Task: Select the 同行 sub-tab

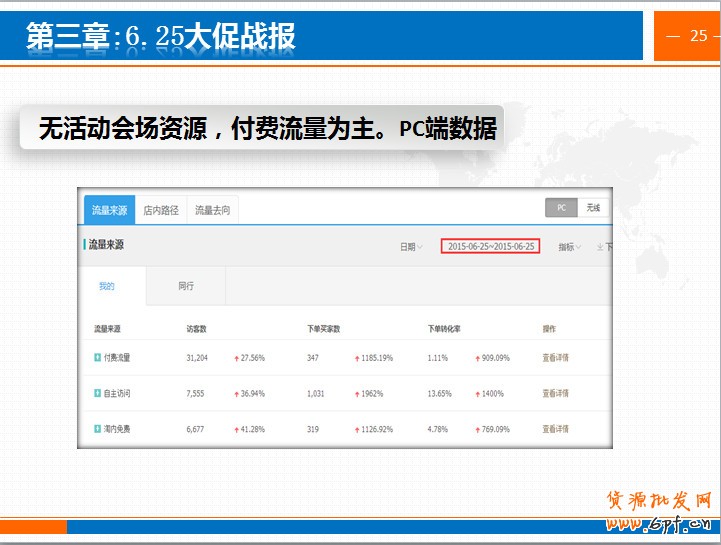Action: pyautogui.click(x=186, y=286)
